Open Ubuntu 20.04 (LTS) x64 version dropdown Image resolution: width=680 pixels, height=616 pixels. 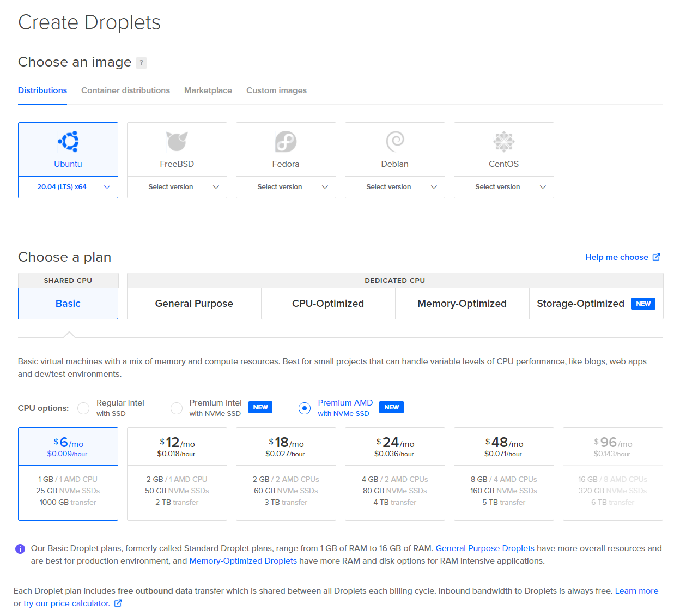(68, 187)
